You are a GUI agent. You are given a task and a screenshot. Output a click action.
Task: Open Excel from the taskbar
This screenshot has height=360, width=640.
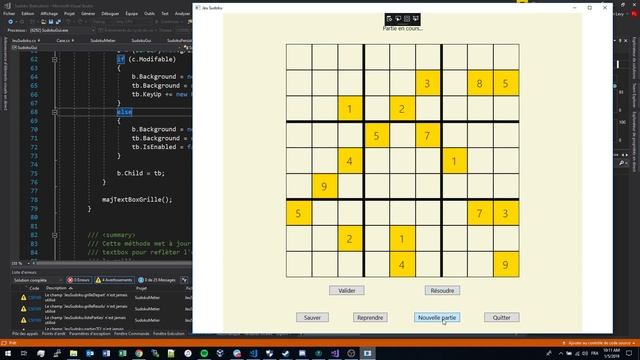point(122,353)
